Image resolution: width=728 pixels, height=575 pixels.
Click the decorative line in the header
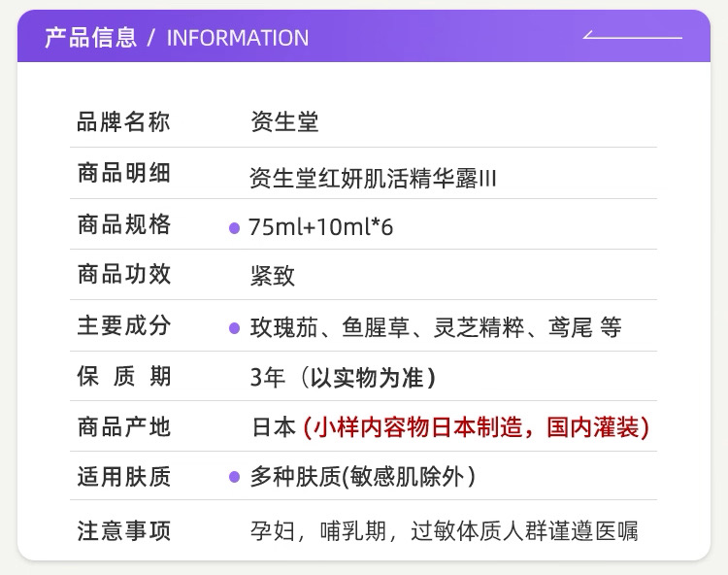click(x=633, y=37)
